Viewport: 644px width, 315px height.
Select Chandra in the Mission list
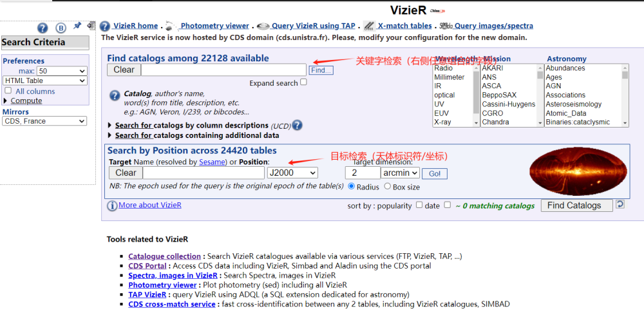(495, 122)
